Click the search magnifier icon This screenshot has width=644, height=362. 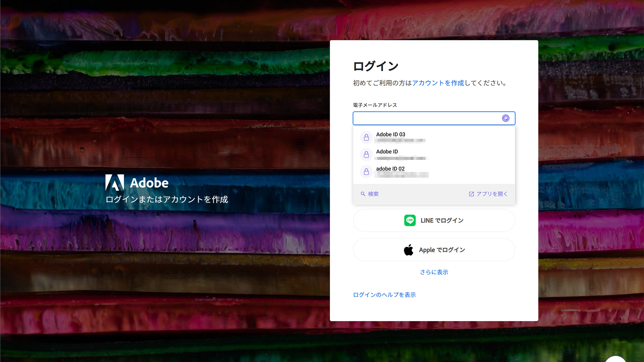(363, 194)
